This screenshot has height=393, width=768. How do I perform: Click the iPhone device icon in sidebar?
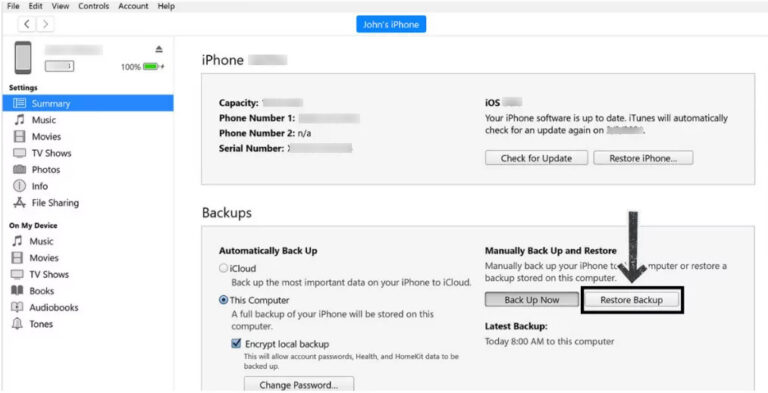23,58
